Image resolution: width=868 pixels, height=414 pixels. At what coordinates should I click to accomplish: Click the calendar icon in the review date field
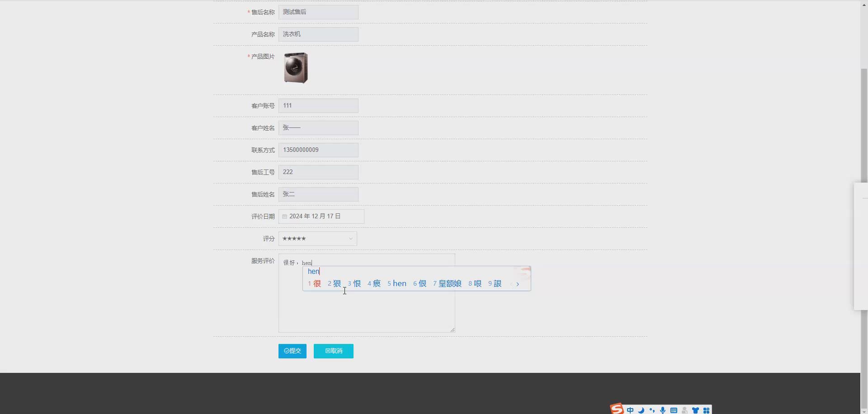284,216
